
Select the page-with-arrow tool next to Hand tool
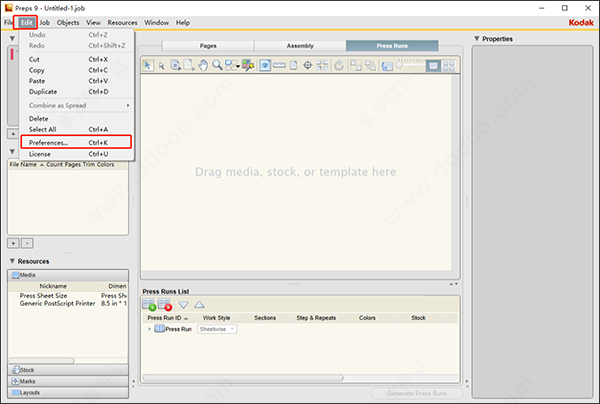[189, 65]
